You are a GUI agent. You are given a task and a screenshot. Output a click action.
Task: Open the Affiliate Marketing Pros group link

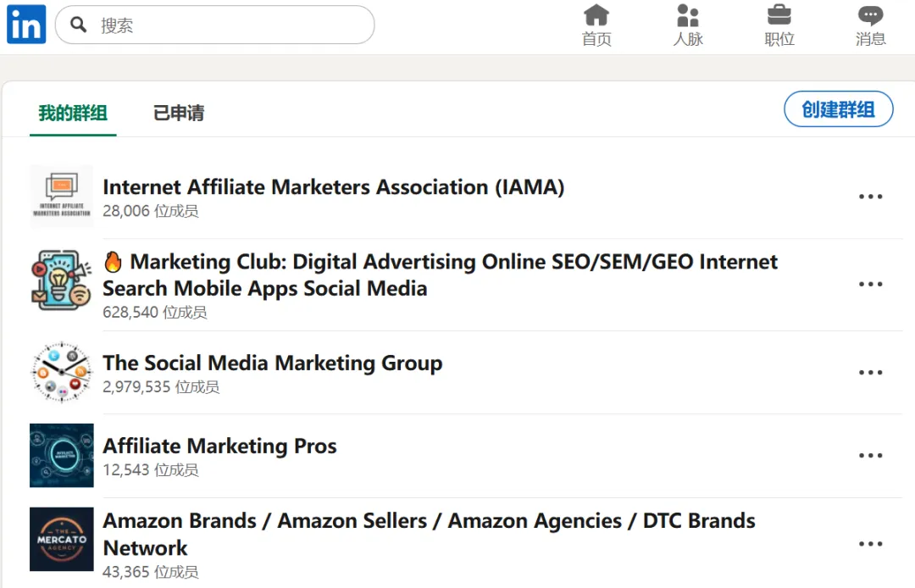219,447
